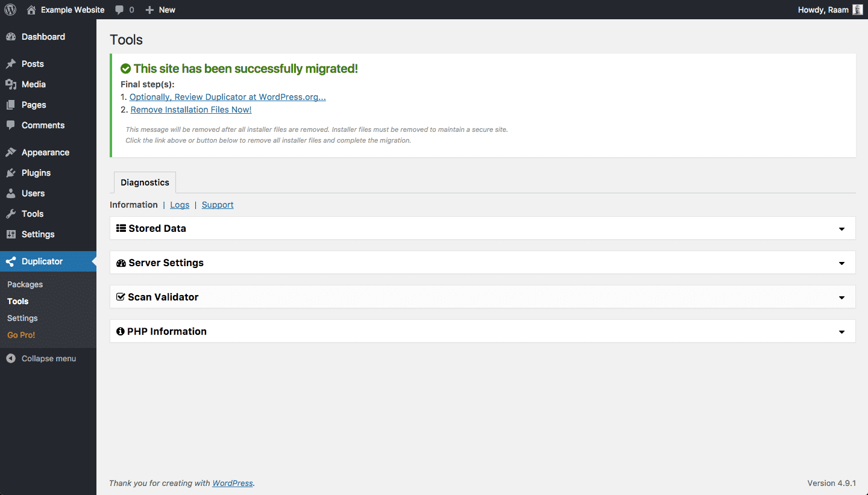868x495 pixels.
Task: Click Remove Installation Files Now link
Action: [190, 109]
